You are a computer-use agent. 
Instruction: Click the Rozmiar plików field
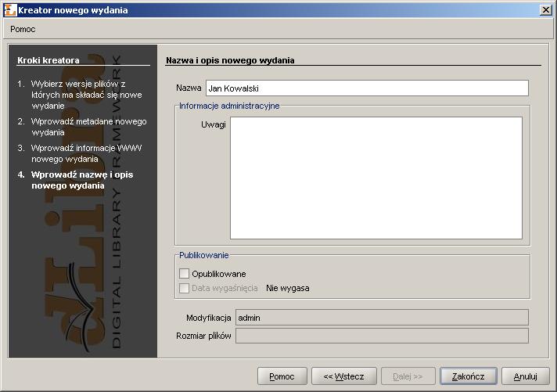point(382,336)
